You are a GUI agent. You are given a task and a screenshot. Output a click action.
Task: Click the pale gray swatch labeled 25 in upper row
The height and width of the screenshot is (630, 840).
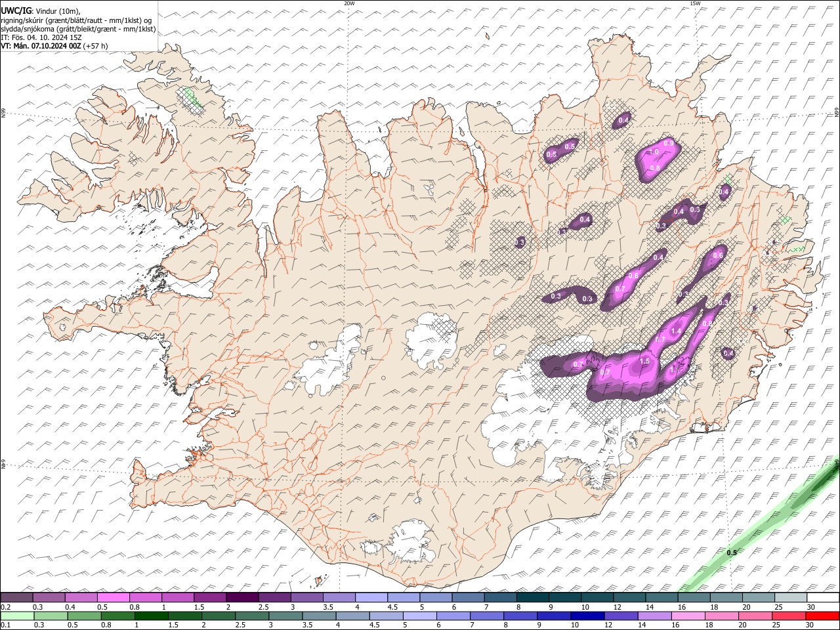790,597
